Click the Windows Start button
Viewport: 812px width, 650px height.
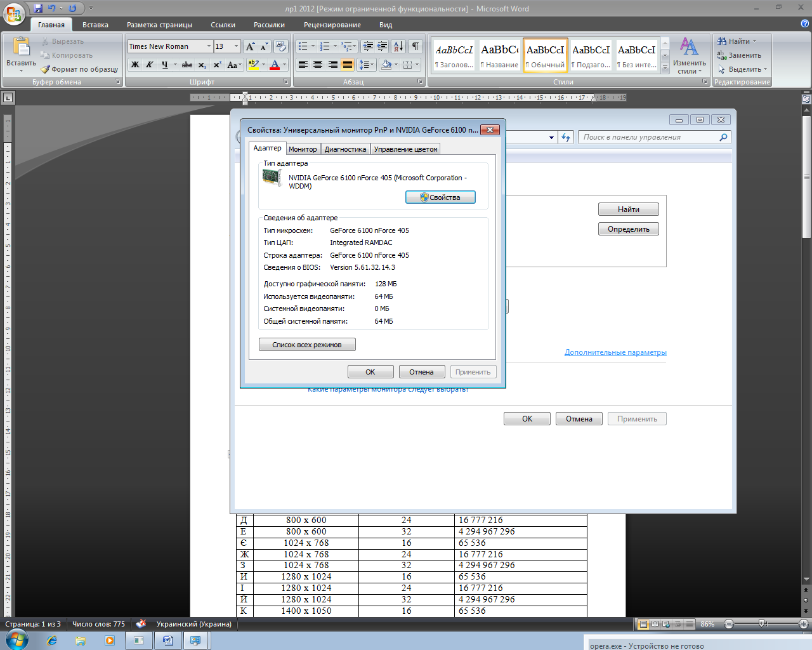pyautogui.click(x=17, y=640)
